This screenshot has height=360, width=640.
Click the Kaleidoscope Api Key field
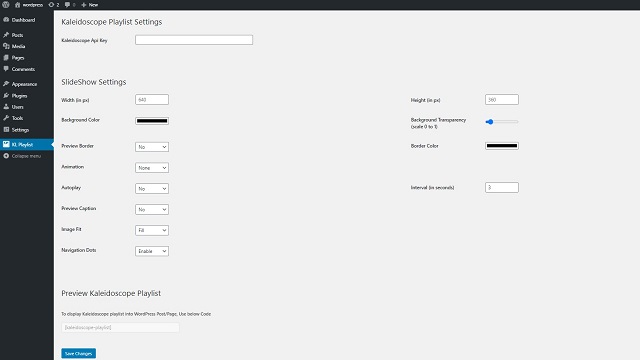pyautogui.click(x=194, y=40)
